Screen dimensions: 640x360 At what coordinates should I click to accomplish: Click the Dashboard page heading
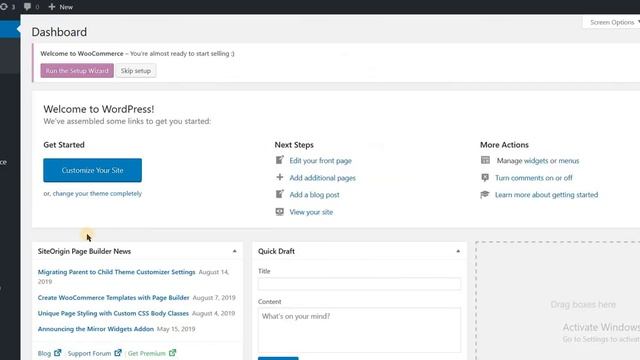pyautogui.click(x=59, y=32)
